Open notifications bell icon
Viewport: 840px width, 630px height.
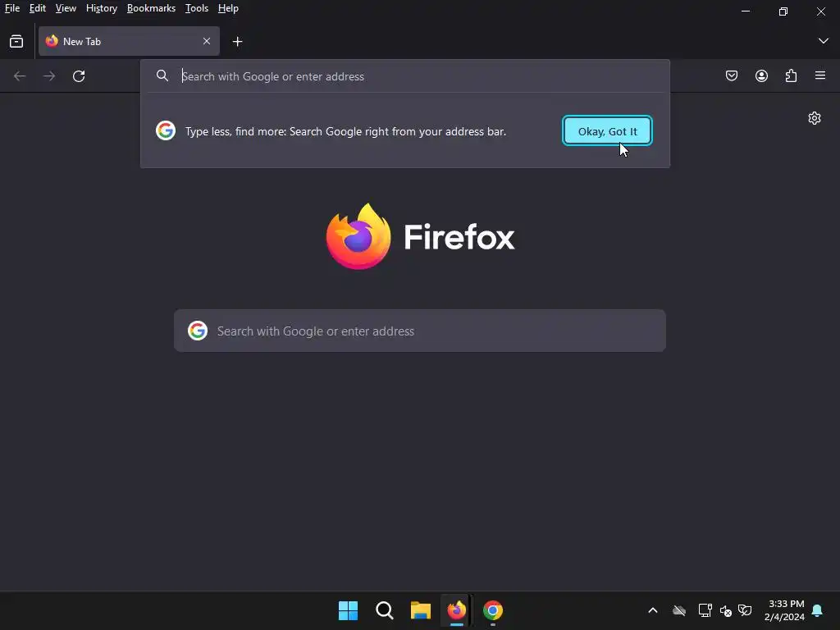(817, 610)
